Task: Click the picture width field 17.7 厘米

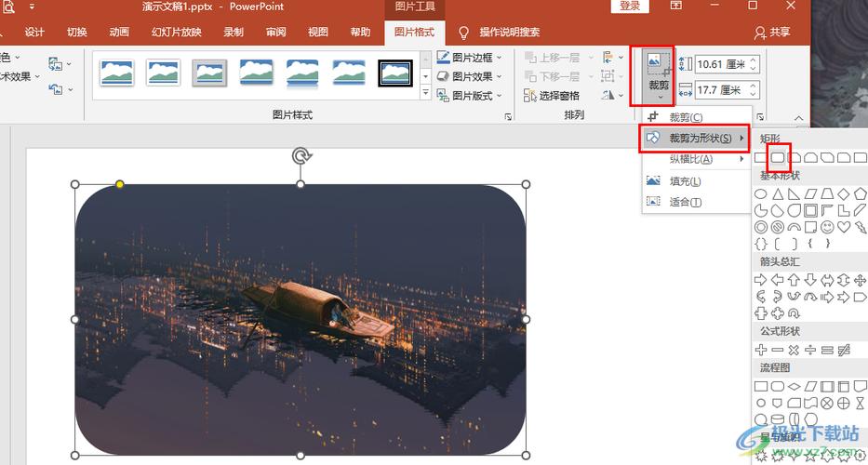Action: pos(721,90)
